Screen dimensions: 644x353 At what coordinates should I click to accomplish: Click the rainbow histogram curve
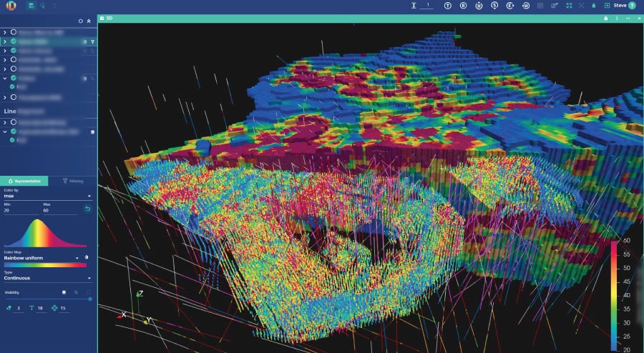click(45, 233)
